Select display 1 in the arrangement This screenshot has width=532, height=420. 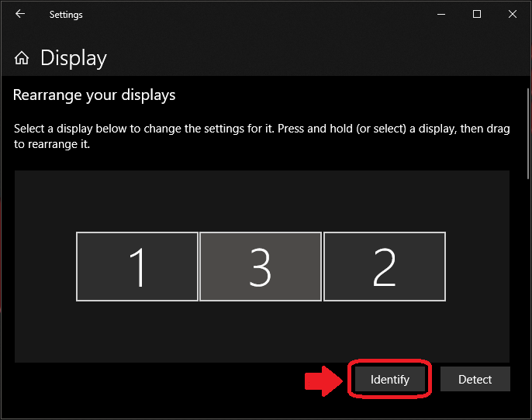137,267
